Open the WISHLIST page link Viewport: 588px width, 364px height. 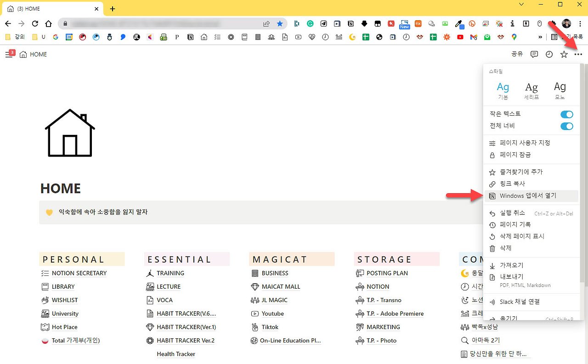[x=65, y=300]
